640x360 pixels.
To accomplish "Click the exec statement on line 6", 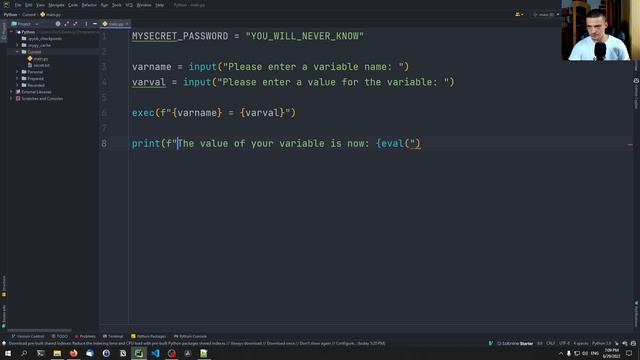I will point(213,113).
